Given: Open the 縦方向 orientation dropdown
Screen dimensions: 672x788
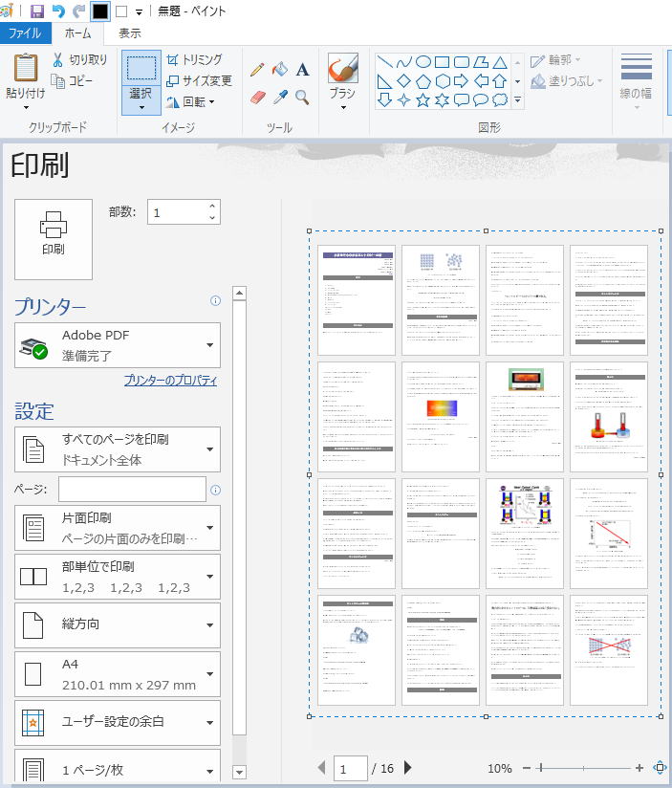Looking at the screenshot, I should click(117, 625).
